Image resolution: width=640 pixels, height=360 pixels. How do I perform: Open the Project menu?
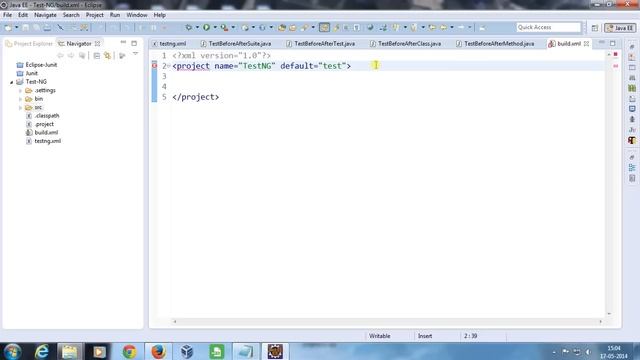point(95,15)
